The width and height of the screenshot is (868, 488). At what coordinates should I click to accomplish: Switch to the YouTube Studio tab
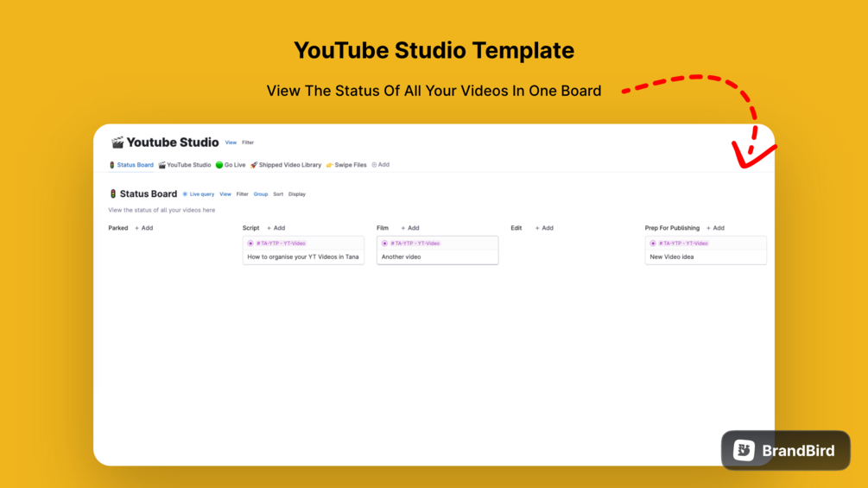coord(185,165)
